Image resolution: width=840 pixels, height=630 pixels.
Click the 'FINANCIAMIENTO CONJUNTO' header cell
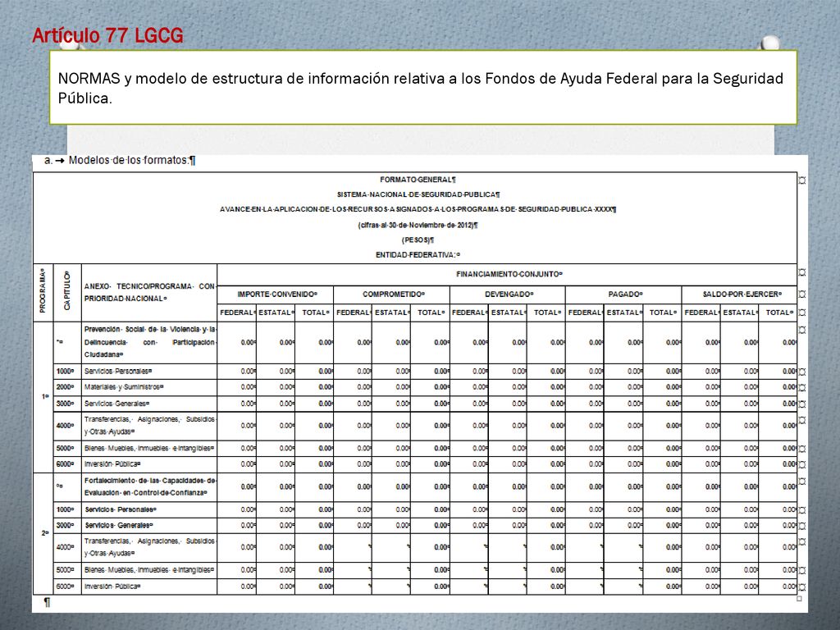(509, 274)
